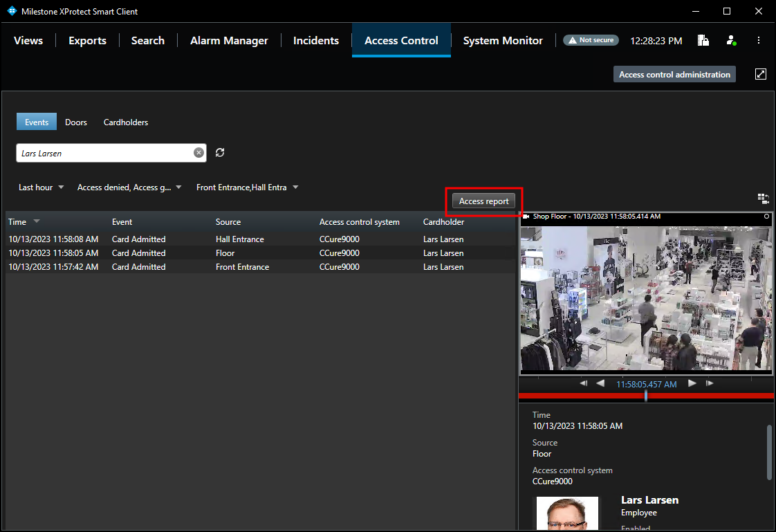Play the Shop Floor recording forward
Image resolution: width=776 pixels, height=532 pixels.
coord(692,383)
